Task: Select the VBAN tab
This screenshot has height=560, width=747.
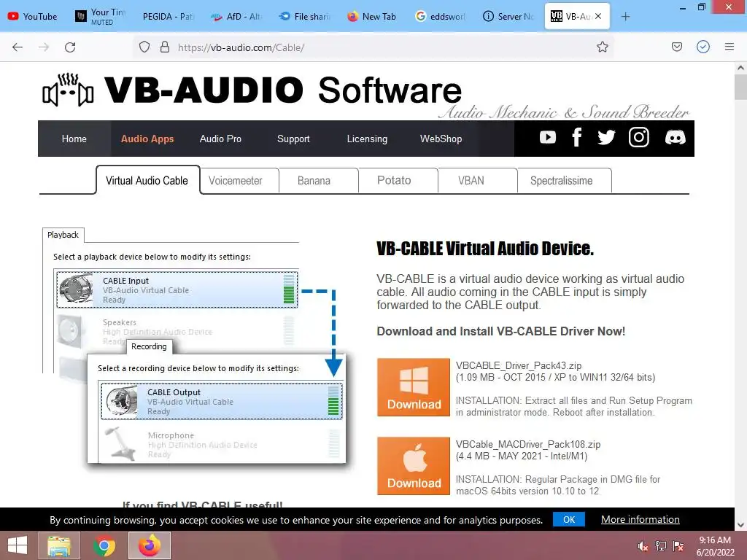Action: [478, 181]
